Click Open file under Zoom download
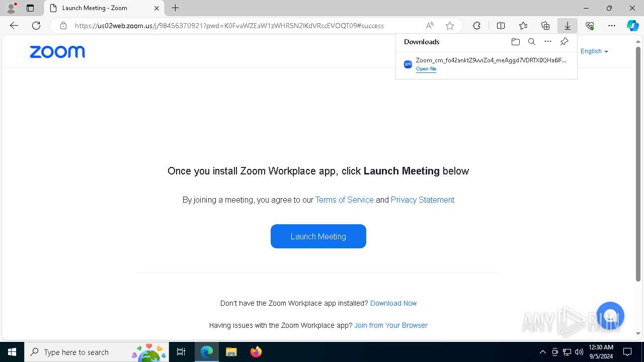The image size is (644, 362). pos(426,69)
